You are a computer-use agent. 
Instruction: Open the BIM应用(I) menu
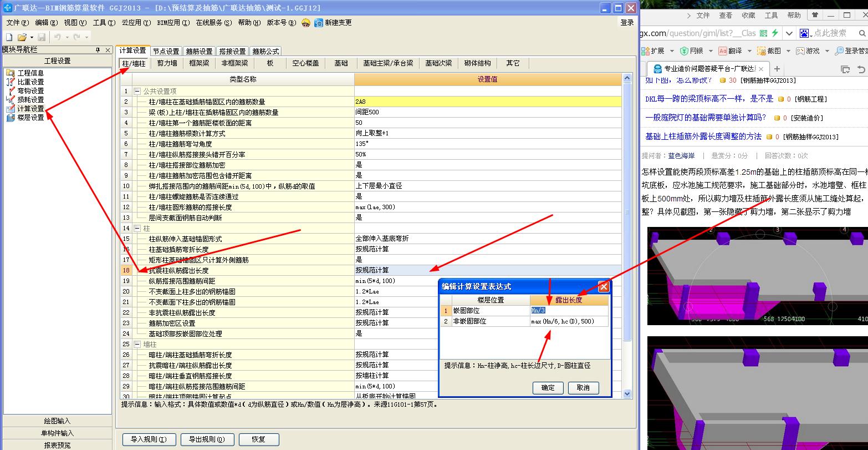point(173,23)
